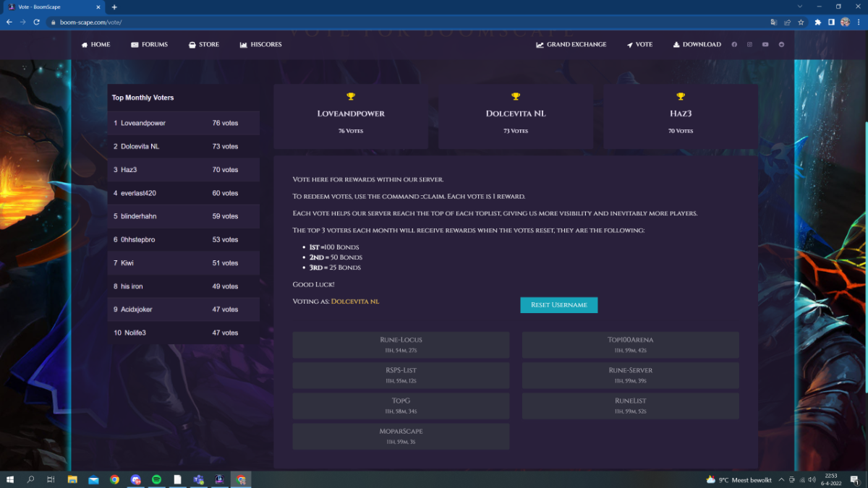Open HISCORES in the site menu
Screen dimensions: 868x488
pyautogui.click(x=261, y=45)
